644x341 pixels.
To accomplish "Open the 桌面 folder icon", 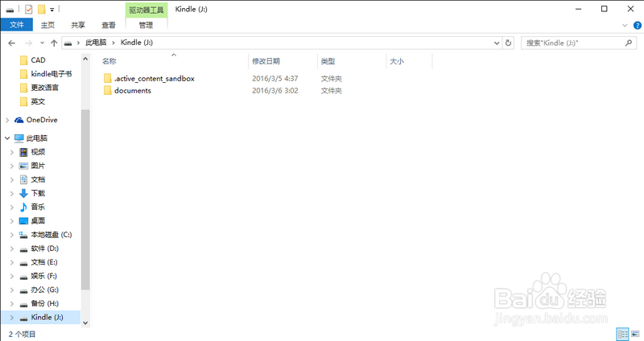I will 24,221.
